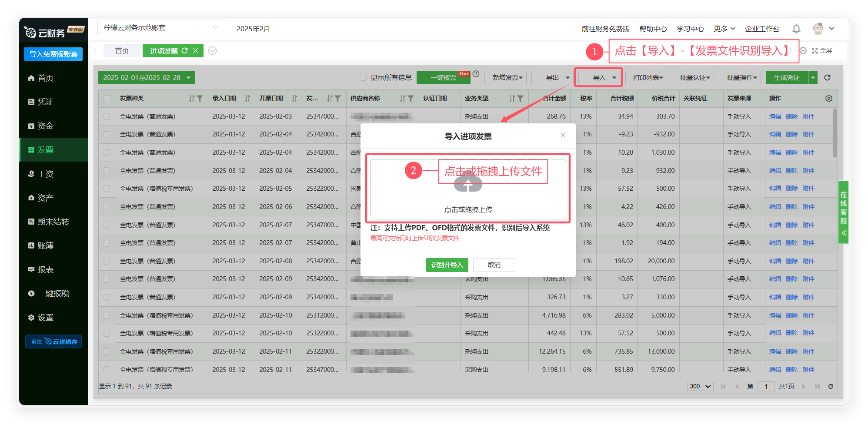The width and height of the screenshot is (868, 424).
Task: Open the column settings gear icon
Action: pos(829,99)
